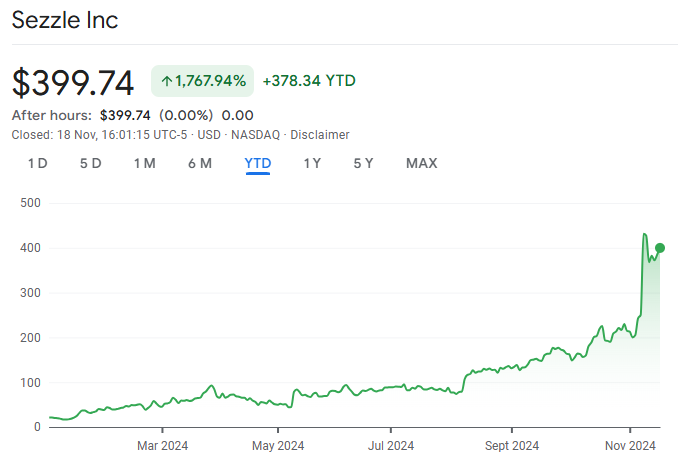This screenshot has width=678, height=463.
Task: Switch to the 1Y range tab
Action: (312, 163)
